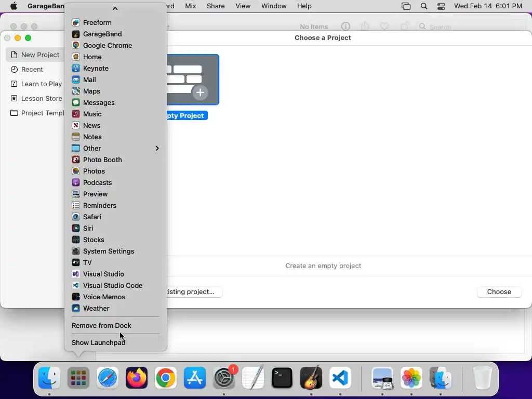Click the Siri icon in the list

(x=76, y=229)
